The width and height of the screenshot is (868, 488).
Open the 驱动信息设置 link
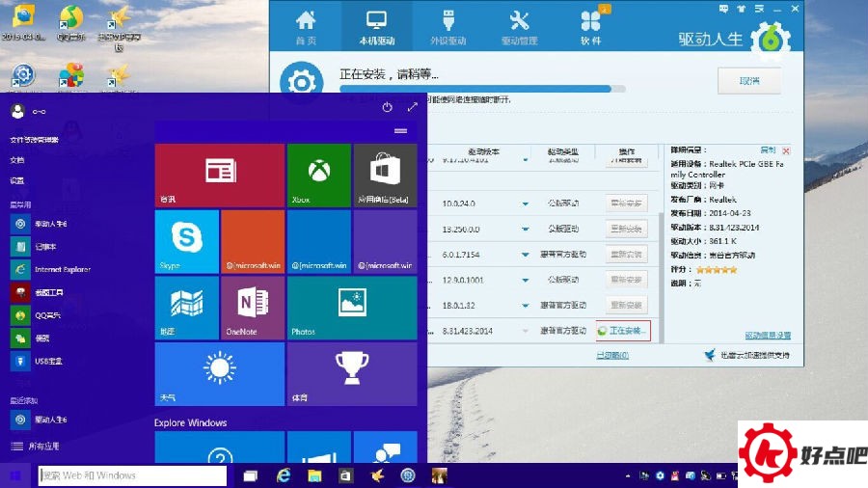[768, 336]
